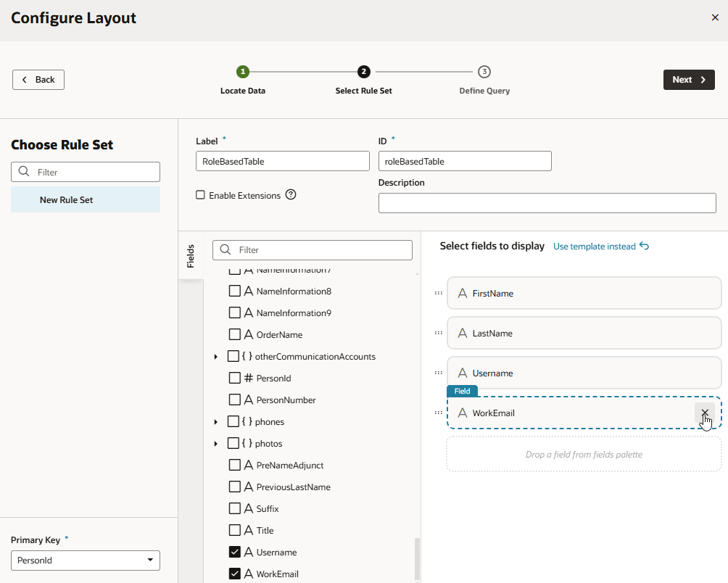The height and width of the screenshot is (583, 728).
Task: Enable the Enable Extensions checkbox
Action: (x=201, y=195)
